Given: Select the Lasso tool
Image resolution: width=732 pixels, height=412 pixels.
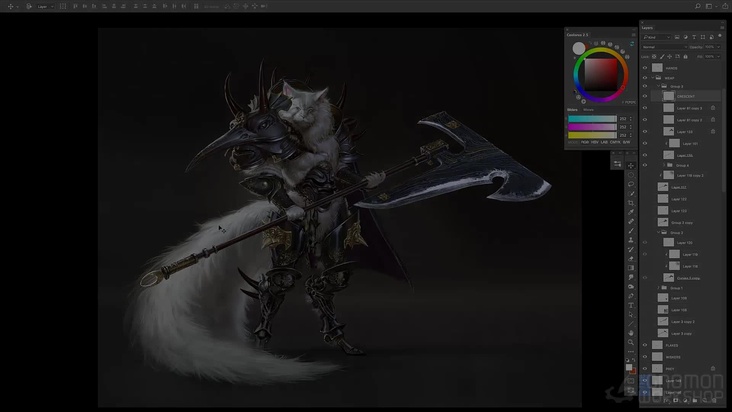Looking at the screenshot, I should [631, 184].
